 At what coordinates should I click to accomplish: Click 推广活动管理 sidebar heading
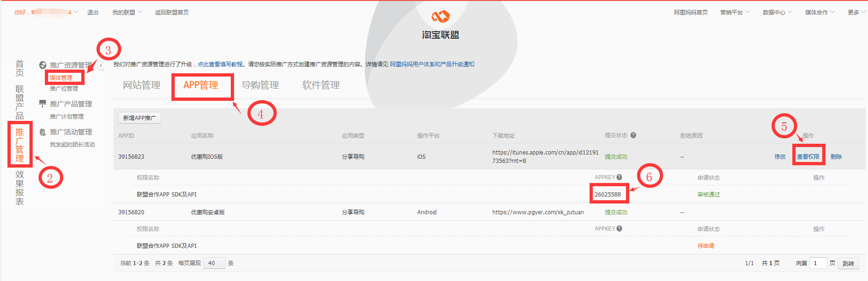click(71, 132)
